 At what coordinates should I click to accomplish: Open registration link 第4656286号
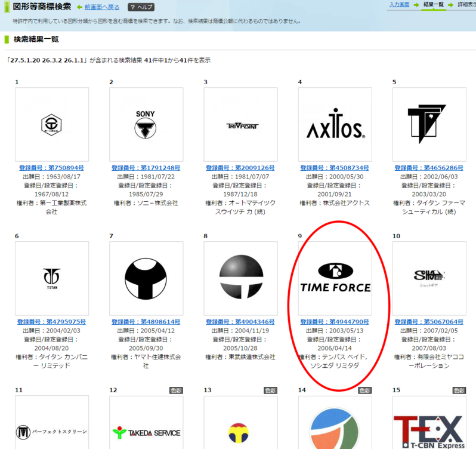pyautogui.click(x=429, y=168)
